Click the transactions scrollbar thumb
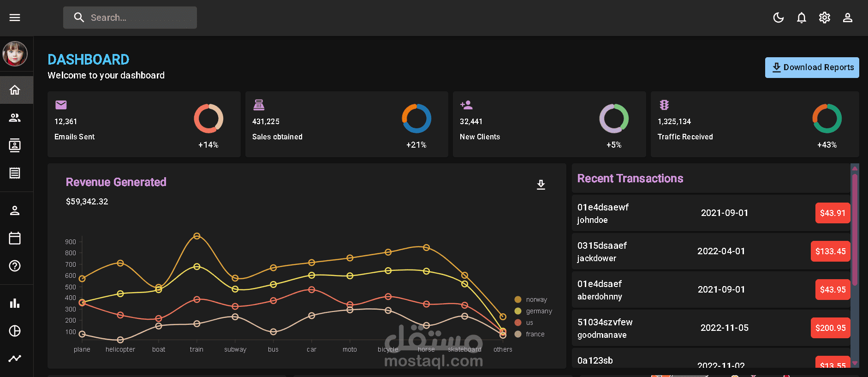This screenshot has height=377, width=868. coord(855,229)
